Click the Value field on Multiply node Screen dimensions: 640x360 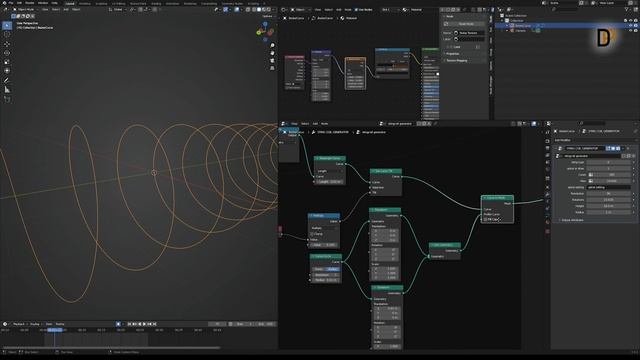coord(324,245)
